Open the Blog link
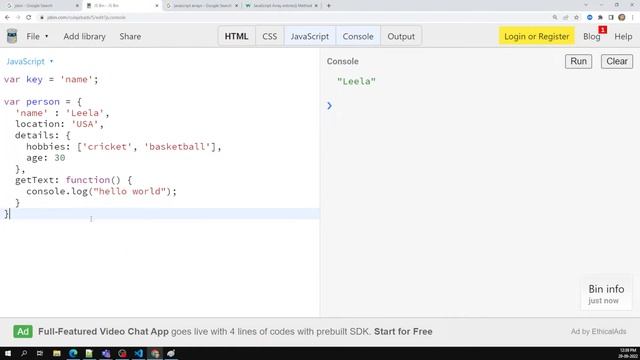Image resolution: width=640 pixels, height=360 pixels. 591,36
